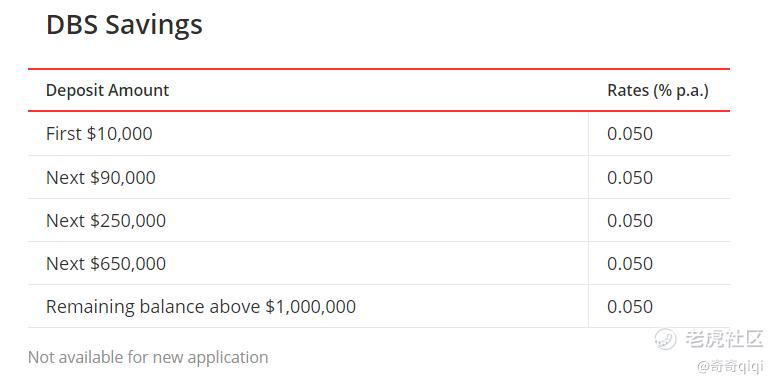This screenshot has width=778, height=384.
Task: Click the Next $250,000 row label
Action: click(x=106, y=220)
